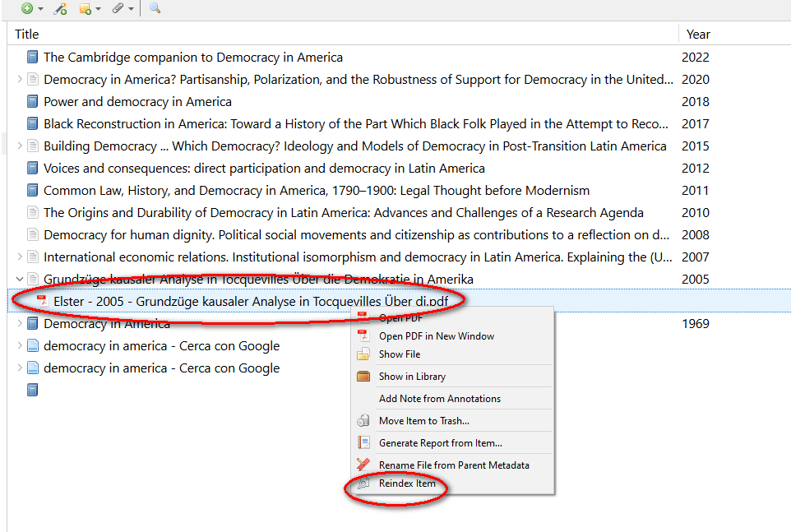
Task: Open the Add Attachment dropdown arrow
Action: [x=131, y=9]
